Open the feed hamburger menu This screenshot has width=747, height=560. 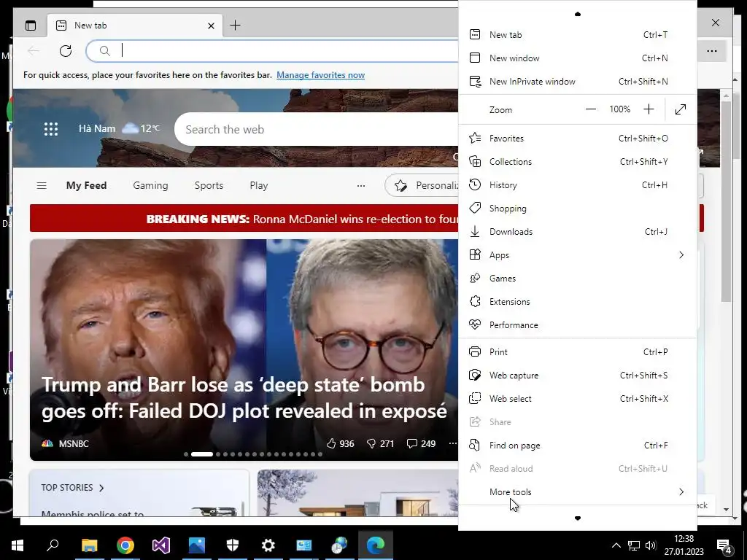pyautogui.click(x=42, y=185)
